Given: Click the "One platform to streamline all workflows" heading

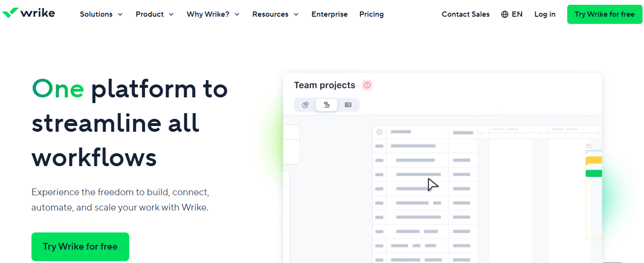Looking at the screenshot, I should (x=130, y=123).
